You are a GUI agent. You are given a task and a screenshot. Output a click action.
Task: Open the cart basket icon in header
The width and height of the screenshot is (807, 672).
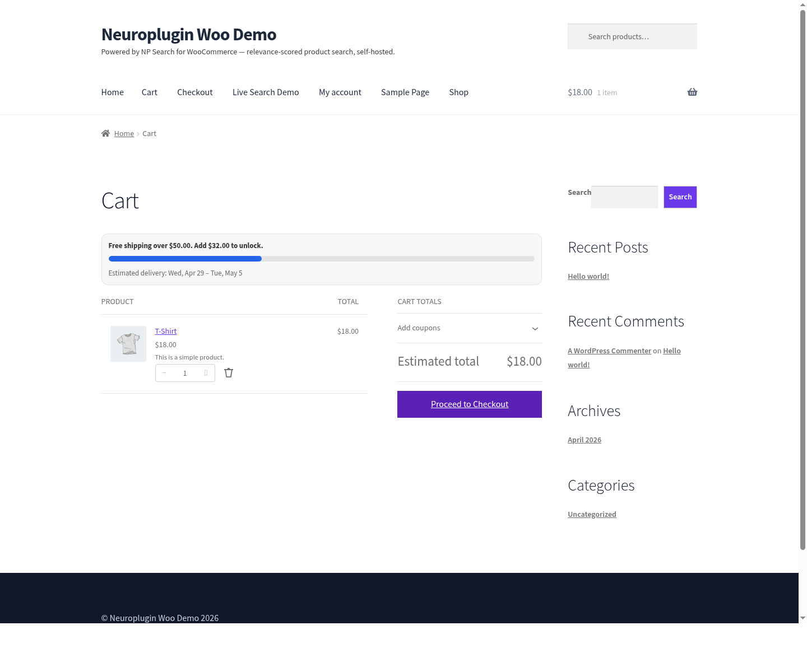point(692,92)
